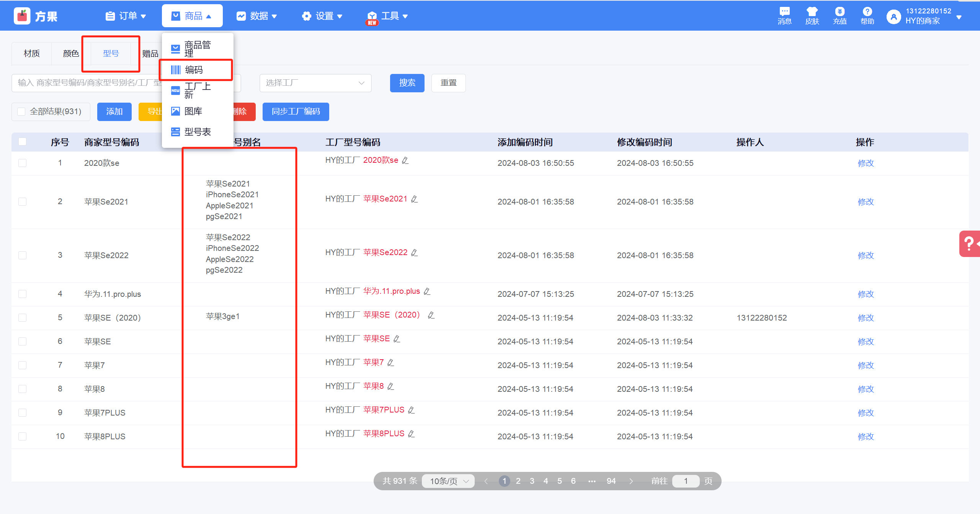Open the 消息 messages icon
The image size is (980, 514).
tap(784, 11)
